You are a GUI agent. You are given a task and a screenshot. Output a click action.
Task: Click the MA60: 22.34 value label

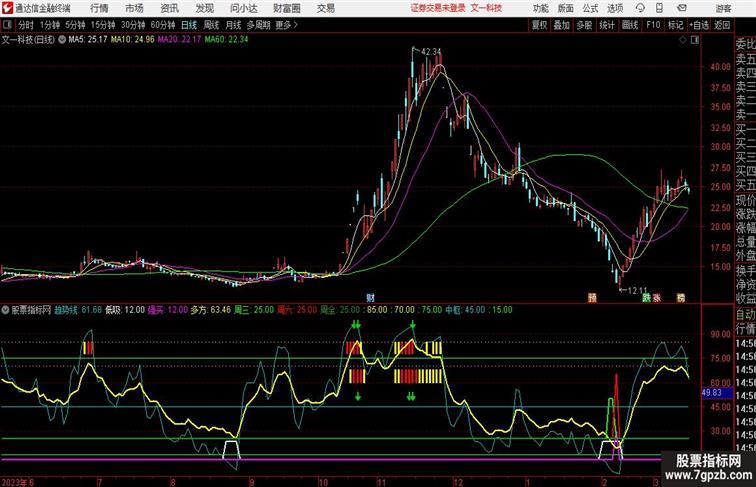coord(226,40)
